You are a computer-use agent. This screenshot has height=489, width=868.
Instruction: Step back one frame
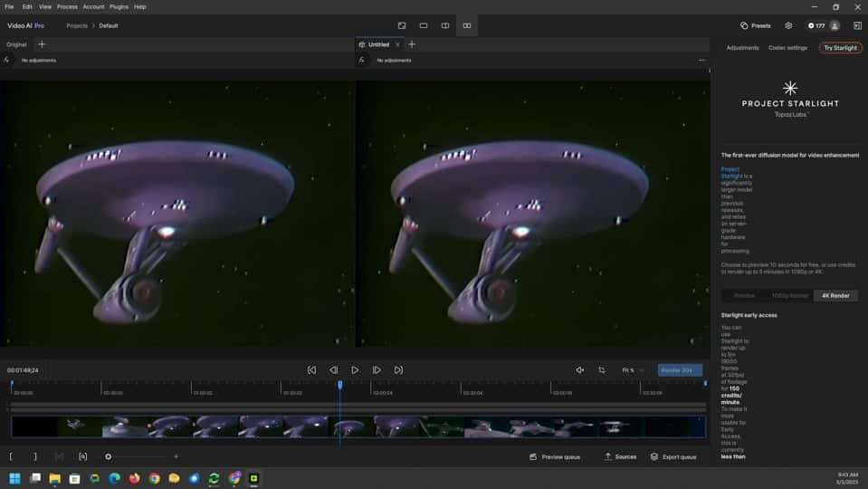pyautogui.click(x=333, y=370)
